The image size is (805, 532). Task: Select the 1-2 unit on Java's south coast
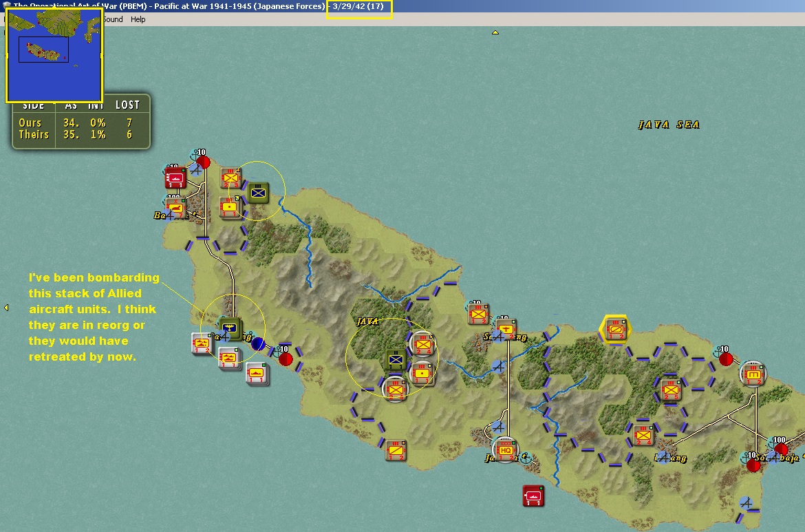pyautogui.click(x=396, y=450)
